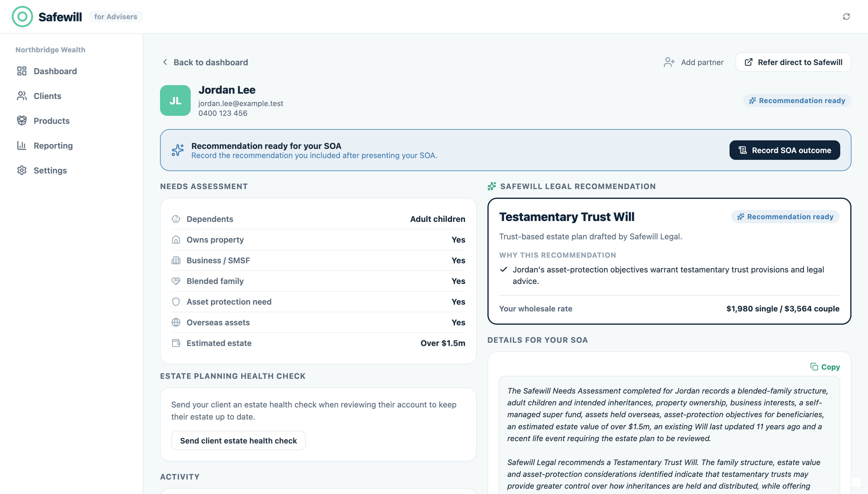Click the Settings gear icon
This screenshot has height=494, width=868.
[x=22, y=170]
